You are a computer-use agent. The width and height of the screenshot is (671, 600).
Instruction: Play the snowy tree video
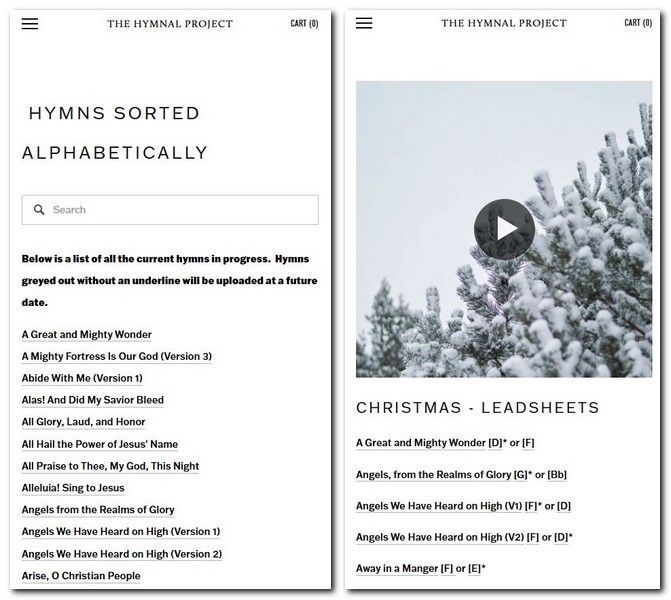coord(504,229)
